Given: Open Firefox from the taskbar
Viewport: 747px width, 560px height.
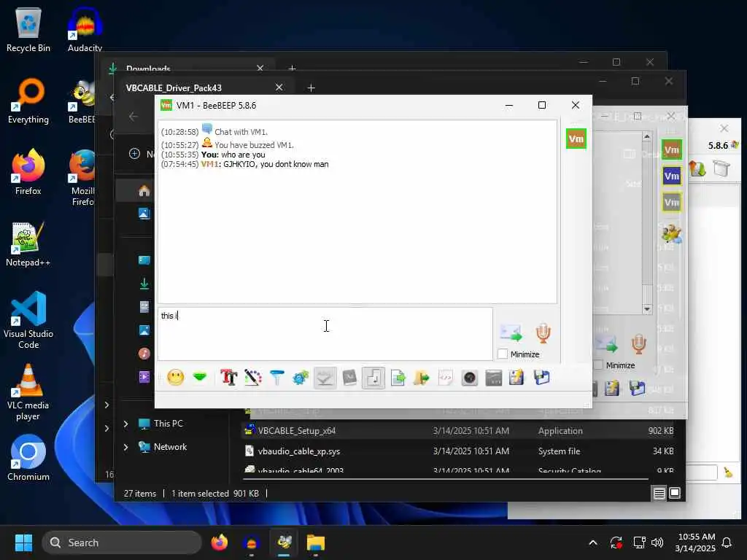Looking at the screenshot, I should tap(219, 542).
